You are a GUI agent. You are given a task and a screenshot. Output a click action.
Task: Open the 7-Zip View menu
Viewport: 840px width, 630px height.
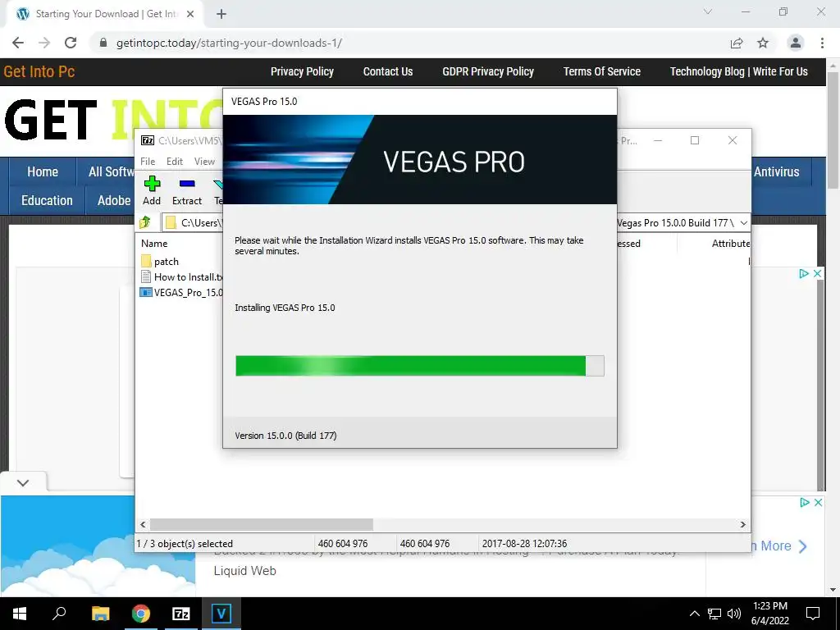coord(204,162)
